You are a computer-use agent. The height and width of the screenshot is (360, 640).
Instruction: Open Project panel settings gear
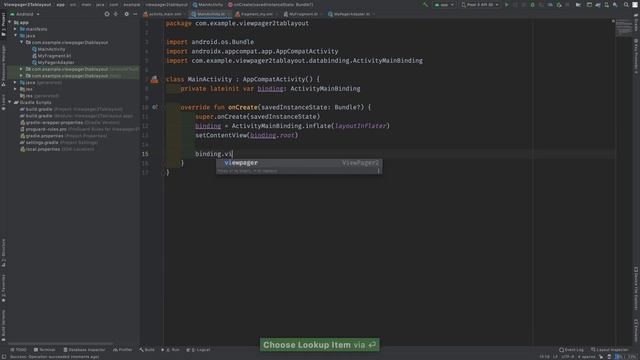tap(127, 14)
